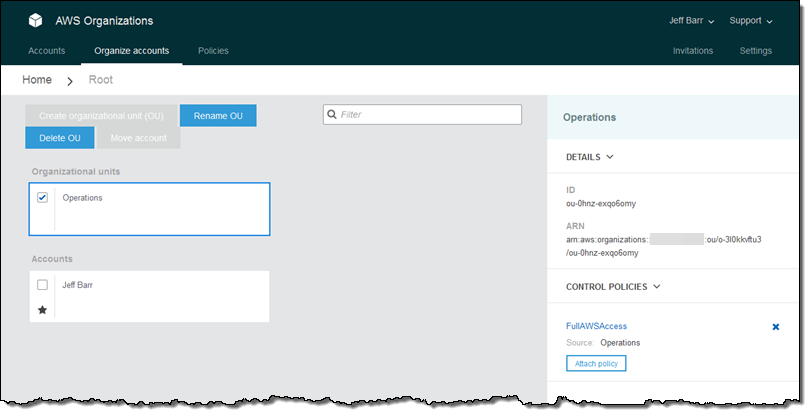Click the AWS Organizations title text
Viewport: 810px width, 415px height.
click(x=104, y=21)
